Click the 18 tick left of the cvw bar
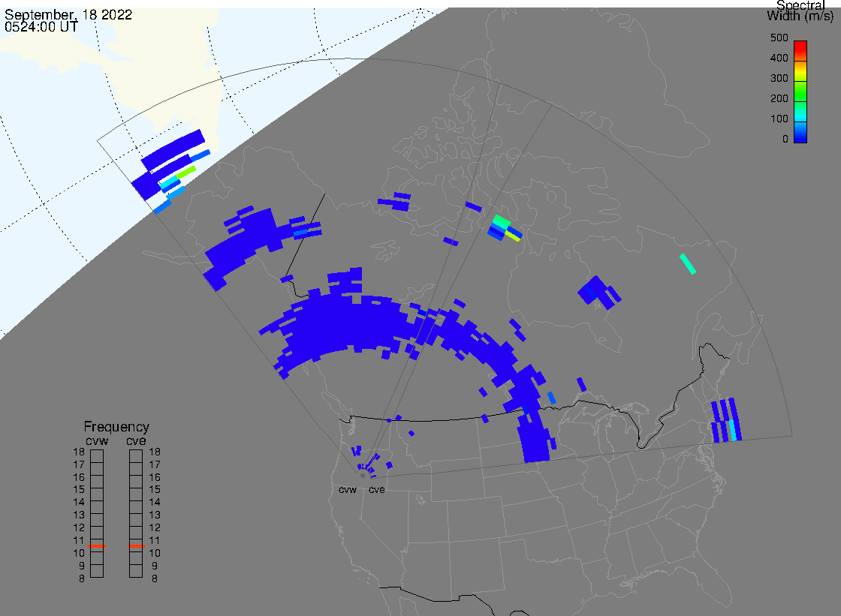 [x=79, y=452]
